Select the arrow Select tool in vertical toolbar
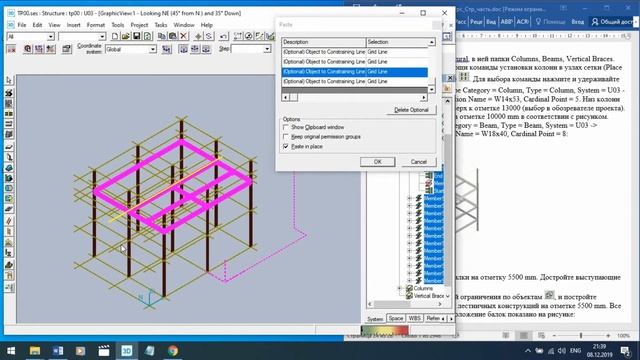Image resolution: width=640 pixels, height=360 pixels. click(9, 80)
